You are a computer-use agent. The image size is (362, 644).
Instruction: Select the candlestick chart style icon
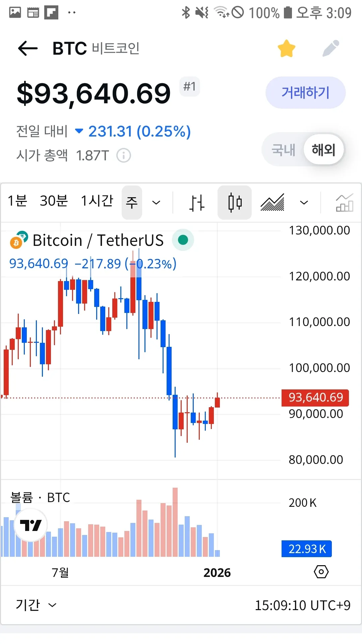(x=235, y=203)
